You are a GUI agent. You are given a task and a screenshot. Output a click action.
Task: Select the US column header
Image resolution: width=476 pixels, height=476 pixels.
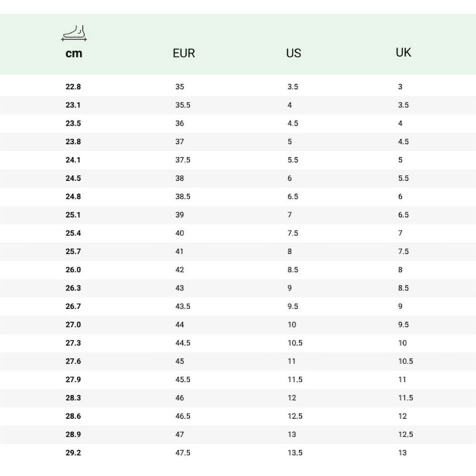coord(294,53)
